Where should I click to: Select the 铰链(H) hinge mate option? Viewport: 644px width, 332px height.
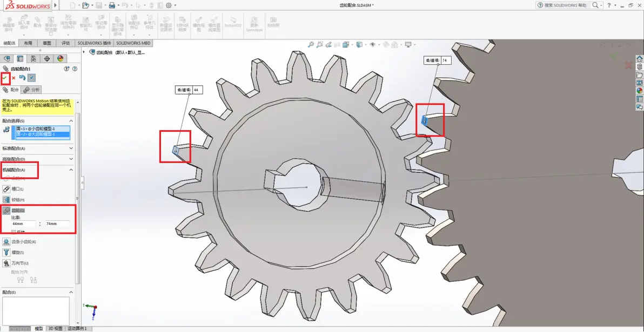(x=14, y=199)
